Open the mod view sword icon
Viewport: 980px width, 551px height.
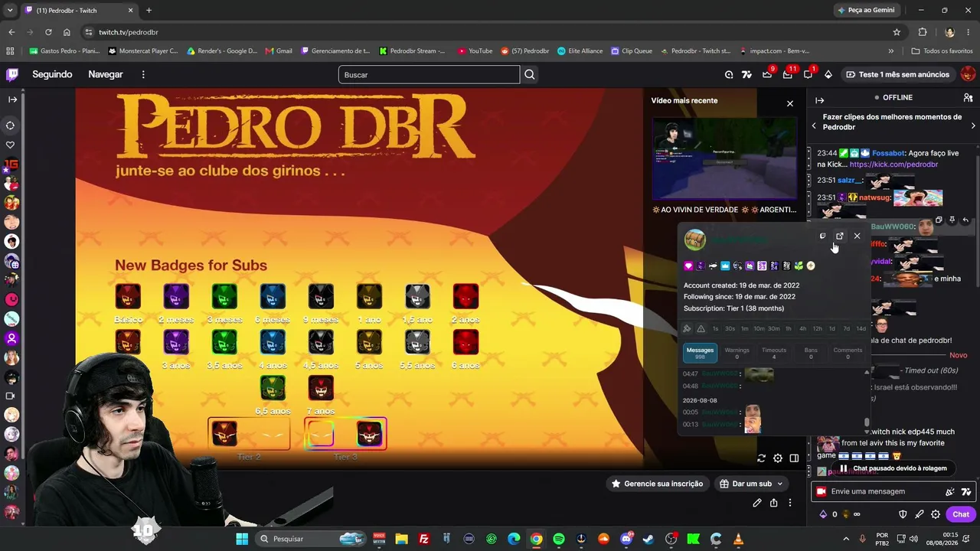click(919, 514)
